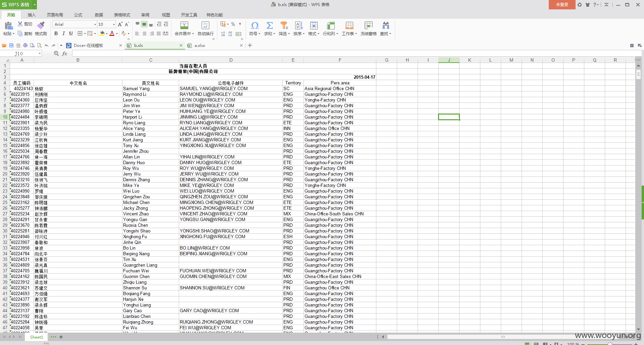This screenshot has height=345, width=644.
Task: Activate the Format Painter brush
Action: (41, 25)
